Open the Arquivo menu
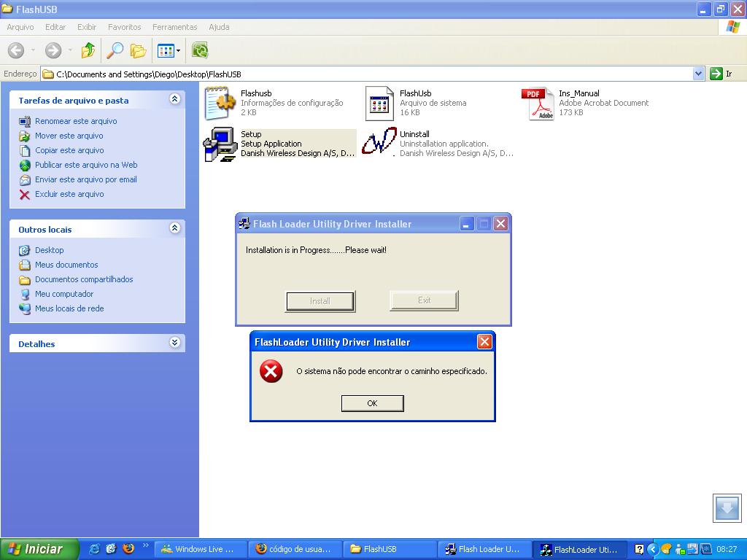Screen dimensions: 747x560 tap(20, 27)
